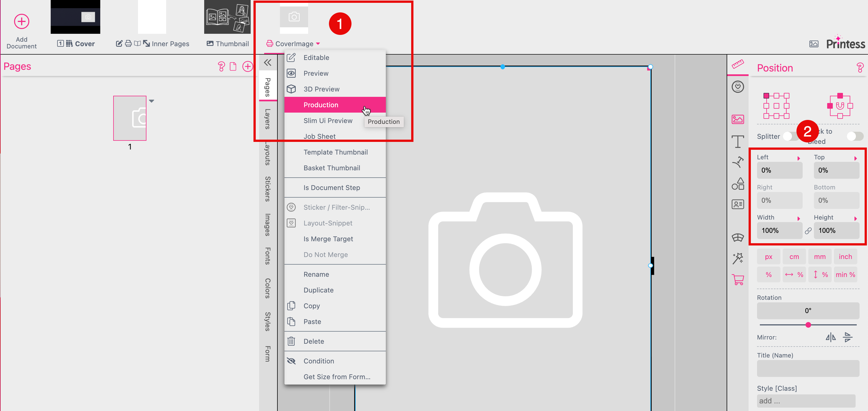Open the Cover document thumbnail

pyautogui.click(x=75, y=17)
